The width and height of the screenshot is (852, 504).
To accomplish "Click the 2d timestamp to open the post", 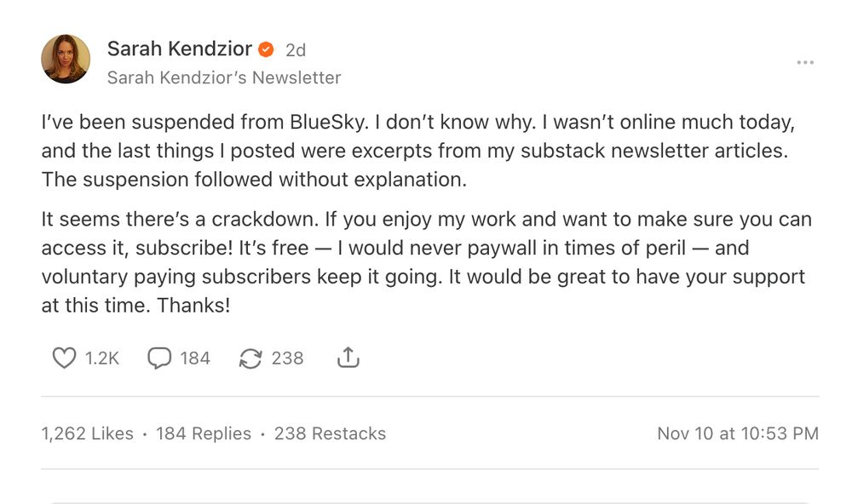I will (296, 49).
